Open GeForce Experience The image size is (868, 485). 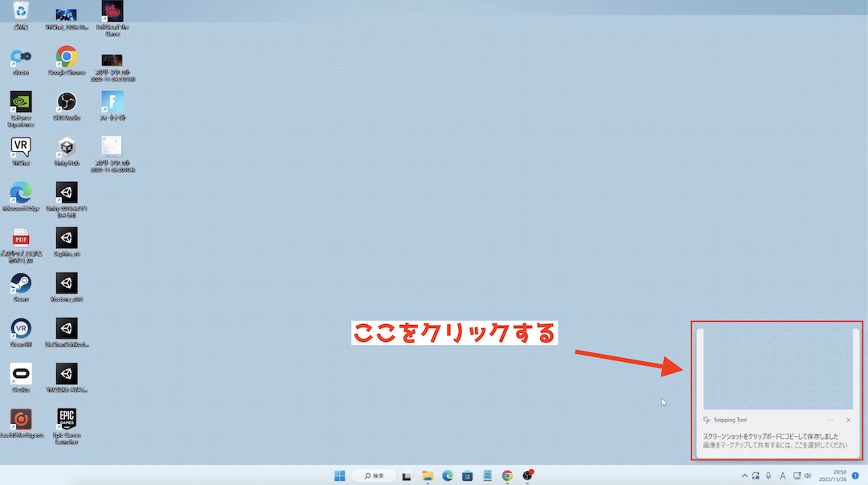(20, 103)
